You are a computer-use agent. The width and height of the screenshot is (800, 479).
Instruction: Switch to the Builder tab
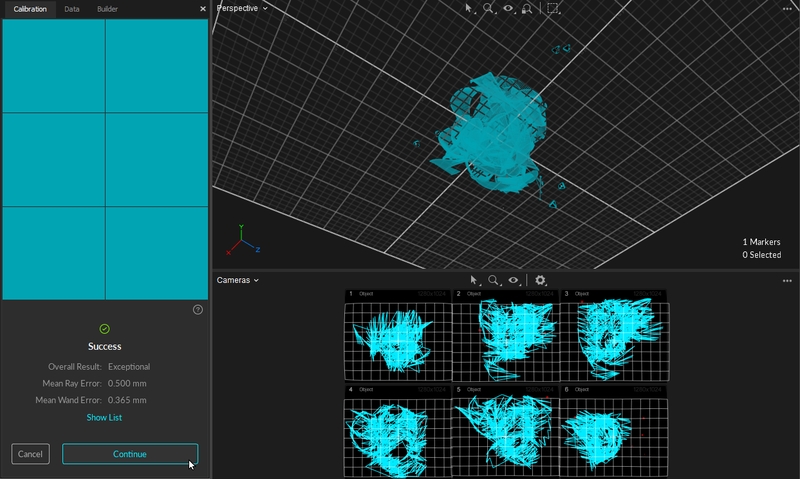click(x=107, y=9)
